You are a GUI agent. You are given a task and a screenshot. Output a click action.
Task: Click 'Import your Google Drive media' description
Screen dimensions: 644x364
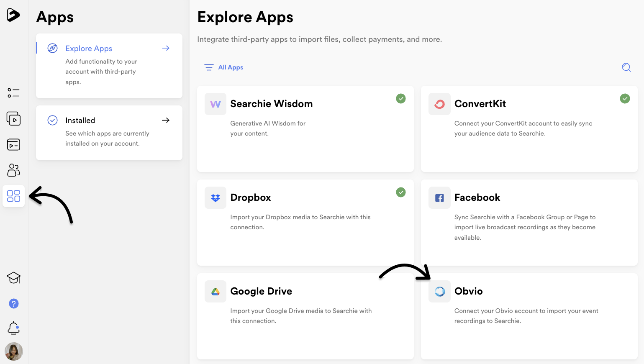point(301,316)
